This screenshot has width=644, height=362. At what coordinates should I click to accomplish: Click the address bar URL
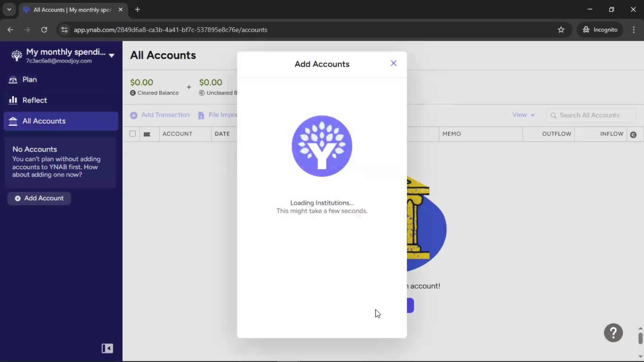170,30
